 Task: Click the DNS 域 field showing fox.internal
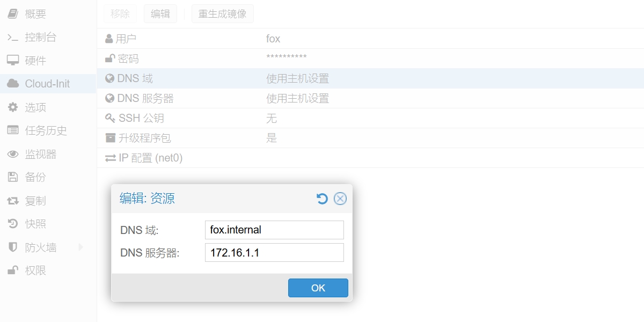(274, 230)
